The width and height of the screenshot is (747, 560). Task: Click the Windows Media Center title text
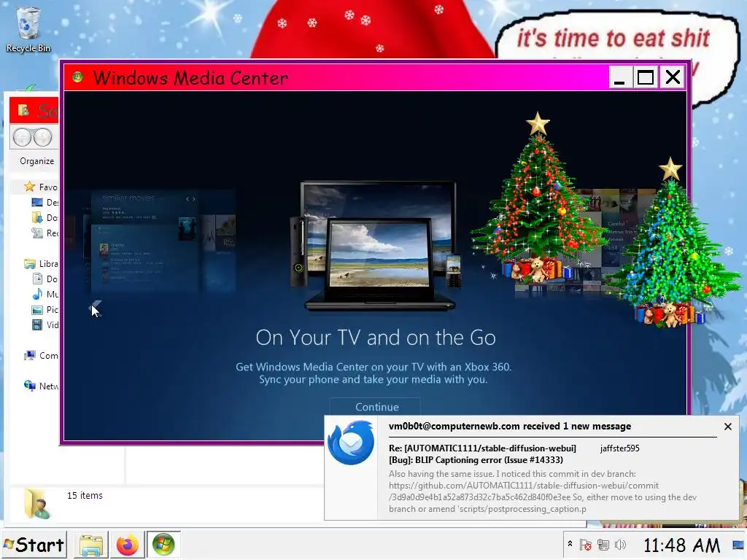point(190,77)
